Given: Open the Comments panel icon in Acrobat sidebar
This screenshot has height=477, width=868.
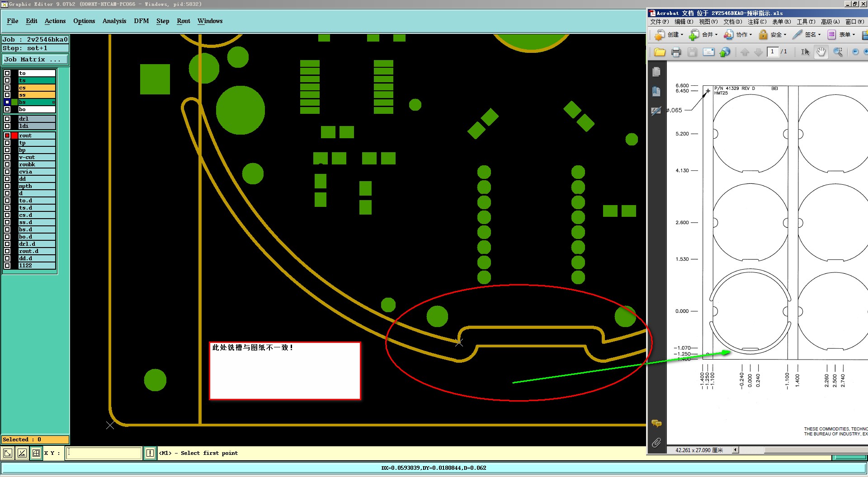Looking at the screenshot, I should coord(656,423).
